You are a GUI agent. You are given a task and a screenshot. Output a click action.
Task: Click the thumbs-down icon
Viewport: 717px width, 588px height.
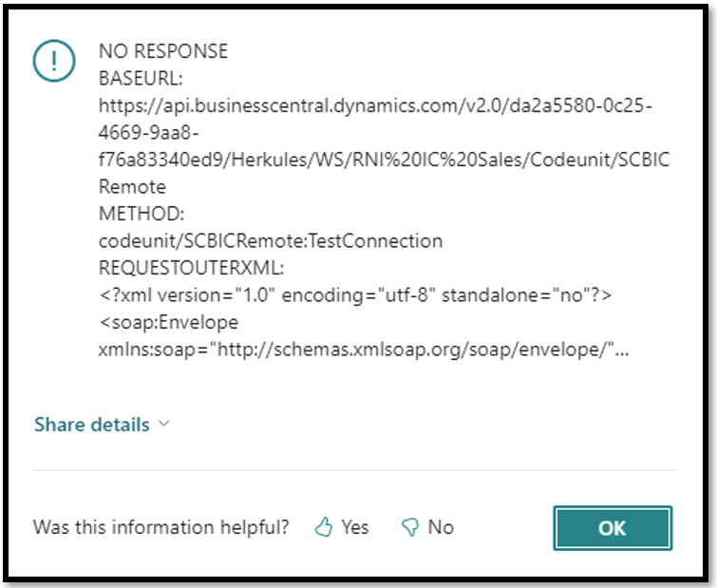(x=410, y=527)
